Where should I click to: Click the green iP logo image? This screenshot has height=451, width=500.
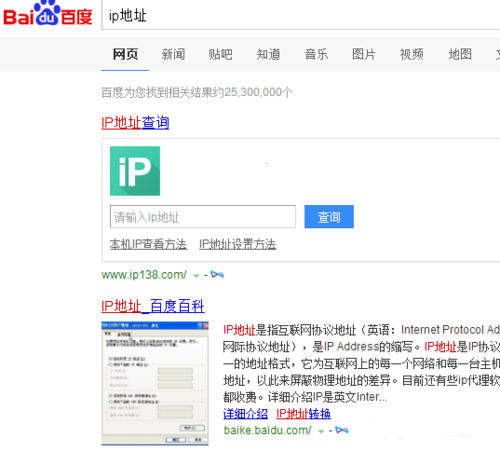(135, 171)
